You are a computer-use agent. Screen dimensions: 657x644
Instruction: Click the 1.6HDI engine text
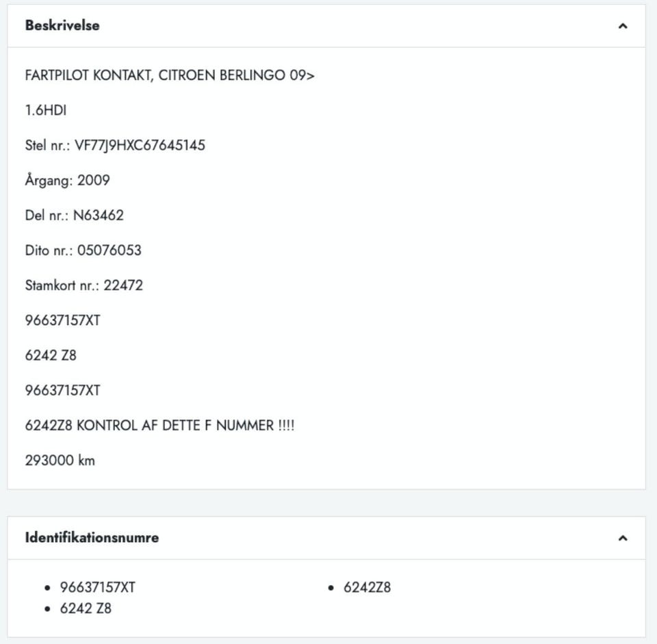[46, 110]
